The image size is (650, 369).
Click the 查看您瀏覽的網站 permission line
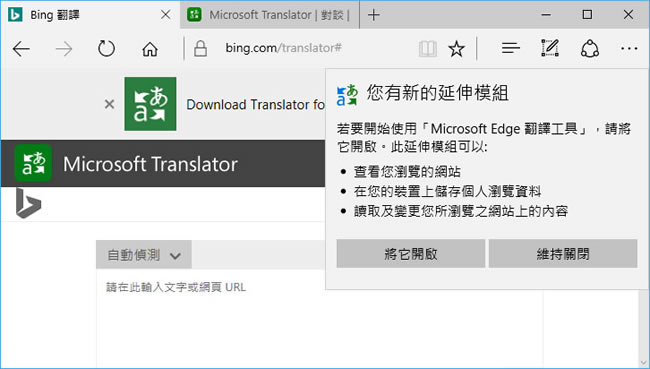pos(407,172)
